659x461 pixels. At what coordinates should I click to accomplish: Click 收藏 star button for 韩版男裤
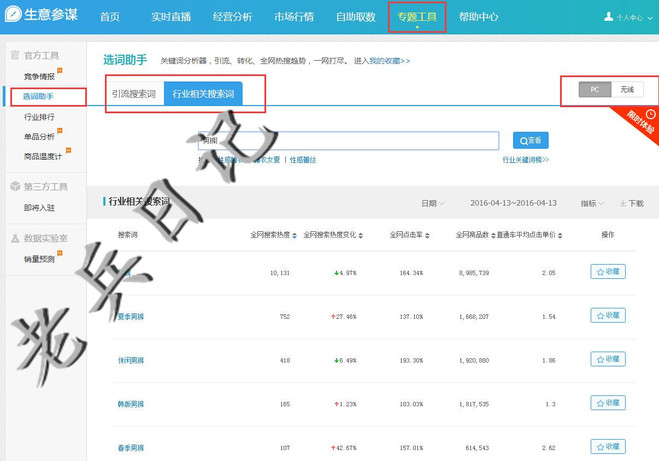[608, 403]
